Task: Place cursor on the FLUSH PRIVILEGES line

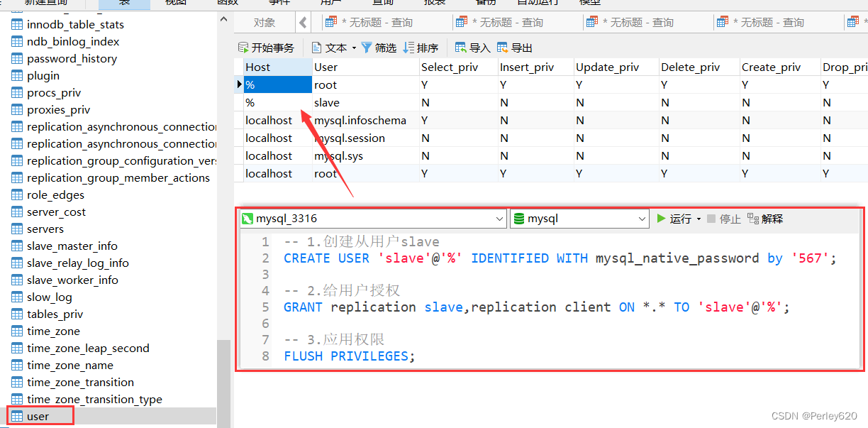Action: pos(349,356)
